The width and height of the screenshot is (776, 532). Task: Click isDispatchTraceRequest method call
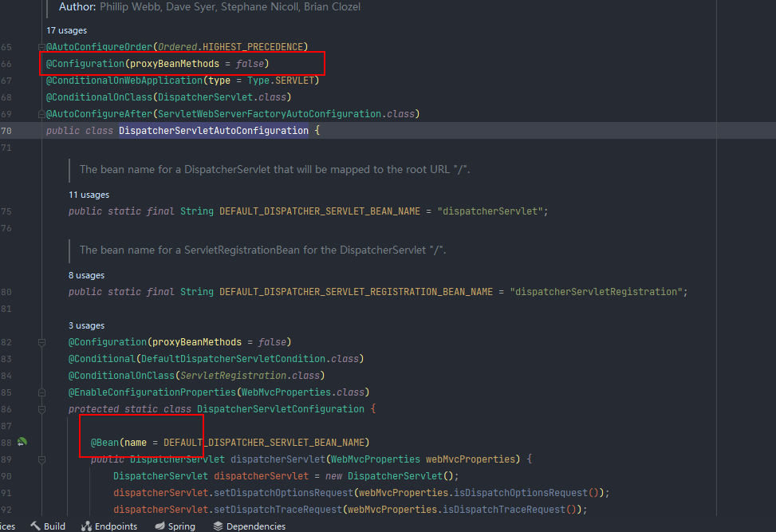tap(504, 510)
